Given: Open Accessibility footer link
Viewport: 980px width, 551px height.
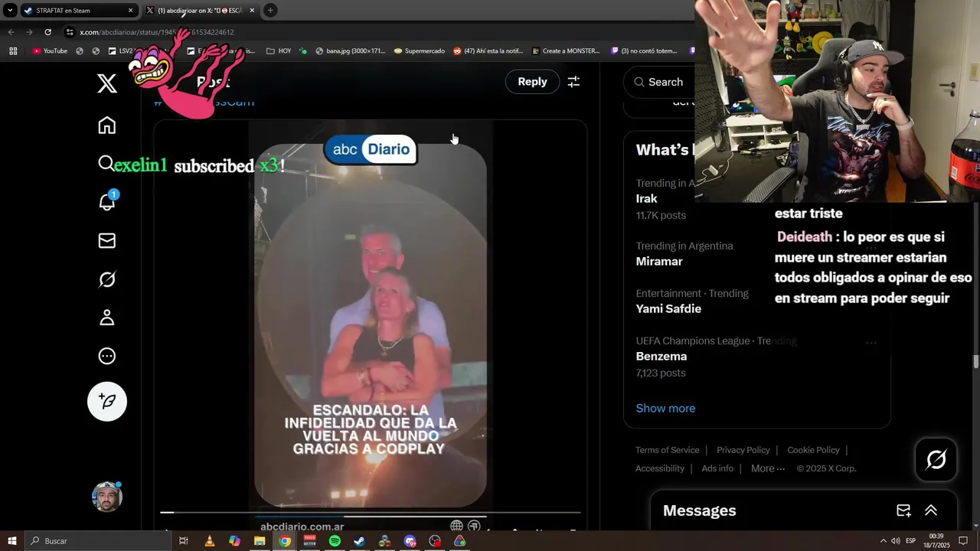Looking at the screenshot, I should (659, 468).
